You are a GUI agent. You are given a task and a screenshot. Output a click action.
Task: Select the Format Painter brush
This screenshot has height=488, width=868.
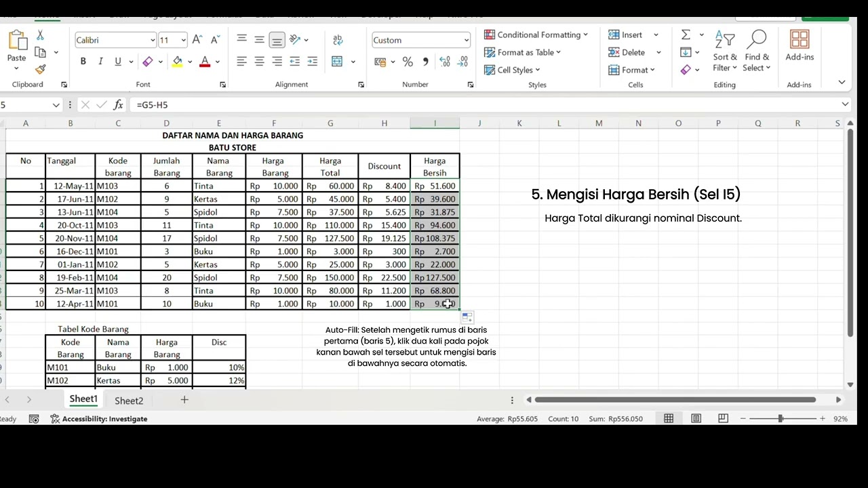40,69
